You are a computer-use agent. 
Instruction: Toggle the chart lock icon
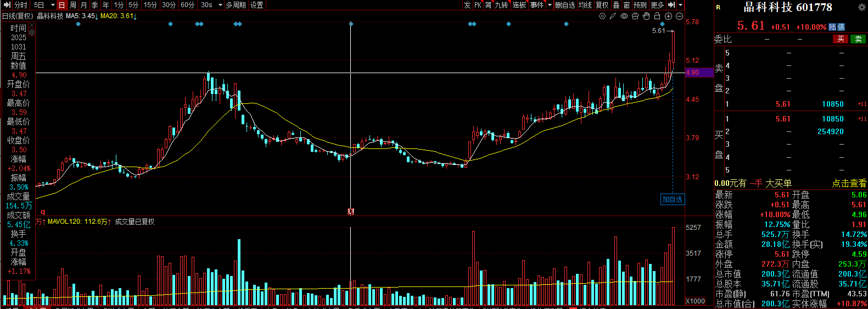(x=657, y=16)
